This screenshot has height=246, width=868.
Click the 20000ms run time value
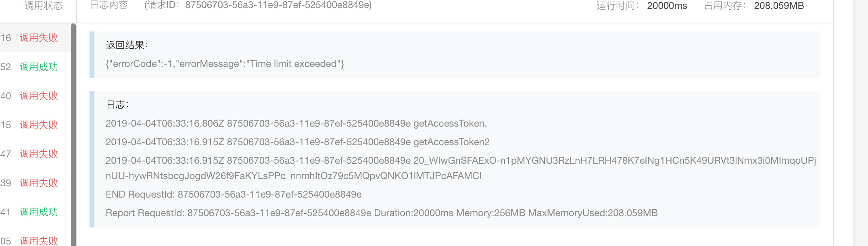tap(667, 6)
